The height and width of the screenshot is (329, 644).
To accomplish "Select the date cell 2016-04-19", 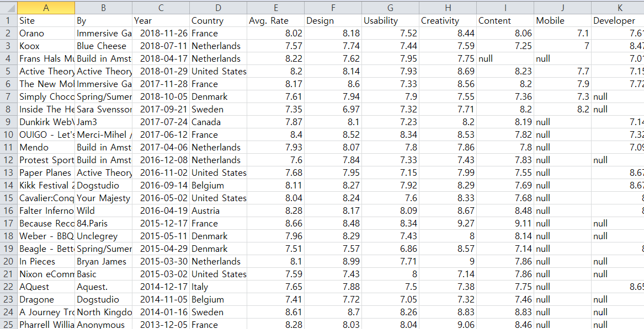I will click(x=161, y=211).
